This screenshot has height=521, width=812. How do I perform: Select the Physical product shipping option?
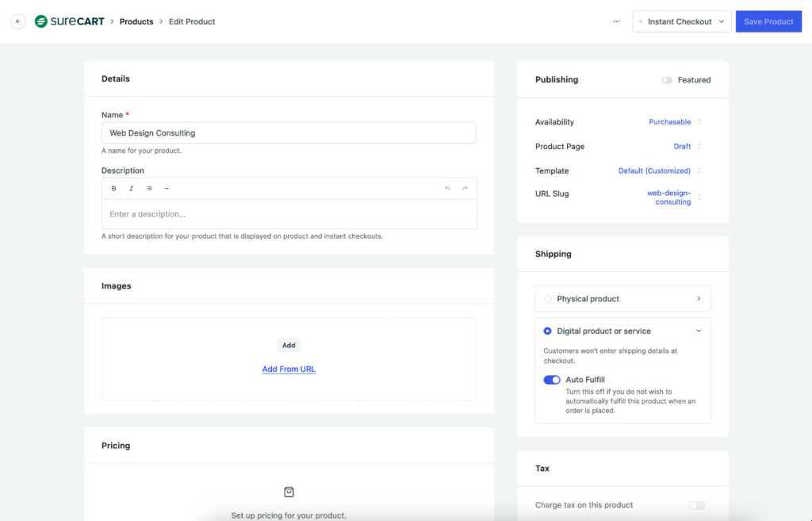click(547, 298)
